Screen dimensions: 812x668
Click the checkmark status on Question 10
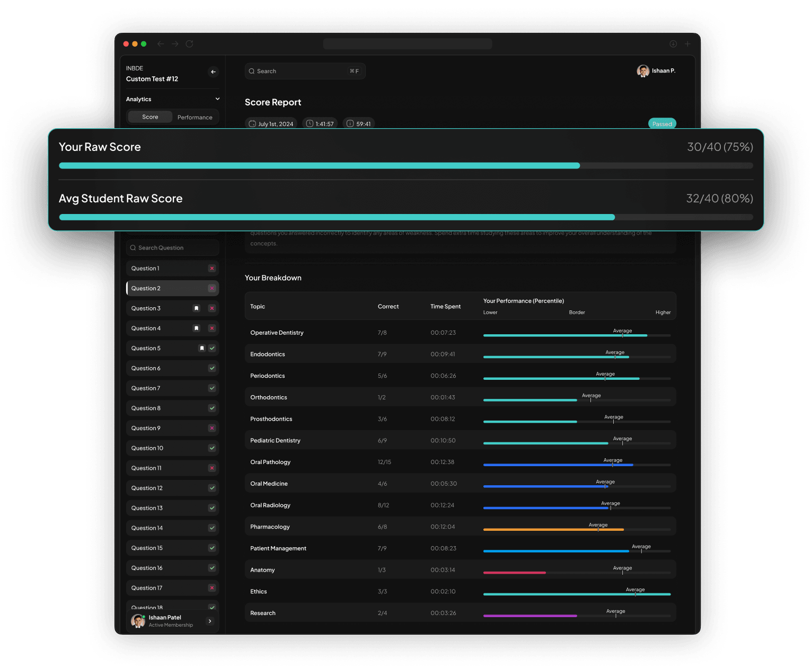point(212,448)
